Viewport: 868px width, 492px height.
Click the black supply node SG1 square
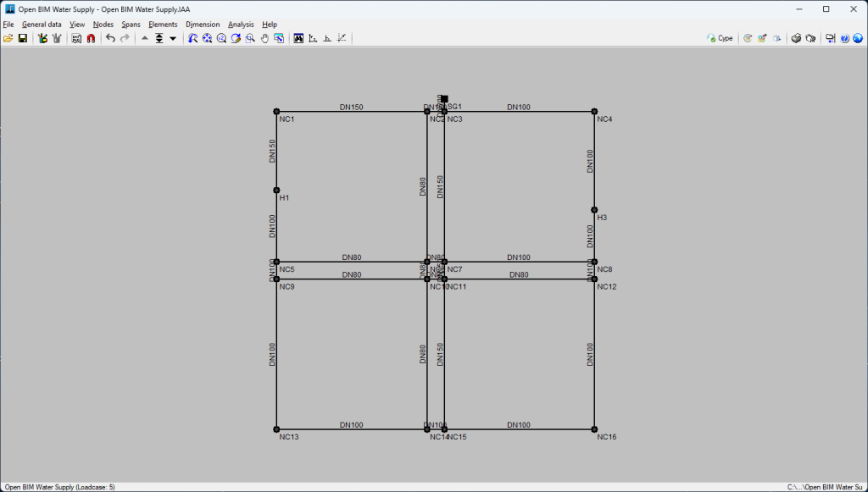click(x=444, y=99)
